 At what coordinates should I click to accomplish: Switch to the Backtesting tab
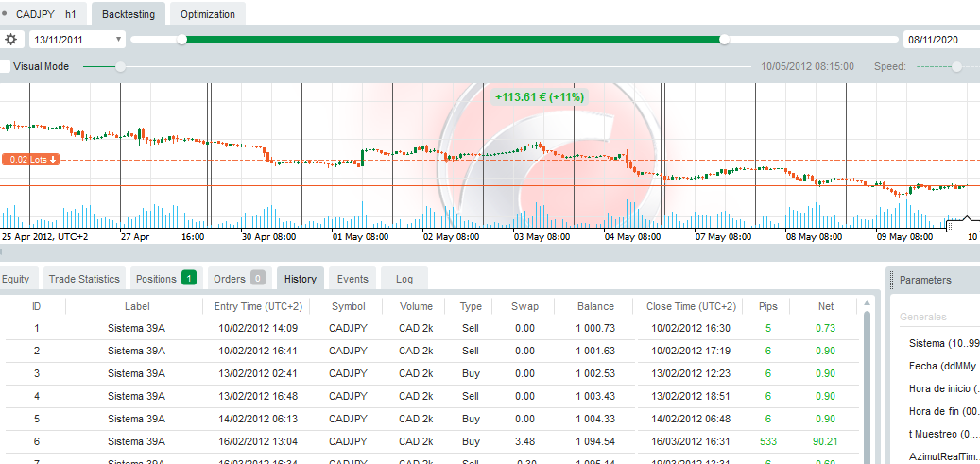tap(129, 14)
